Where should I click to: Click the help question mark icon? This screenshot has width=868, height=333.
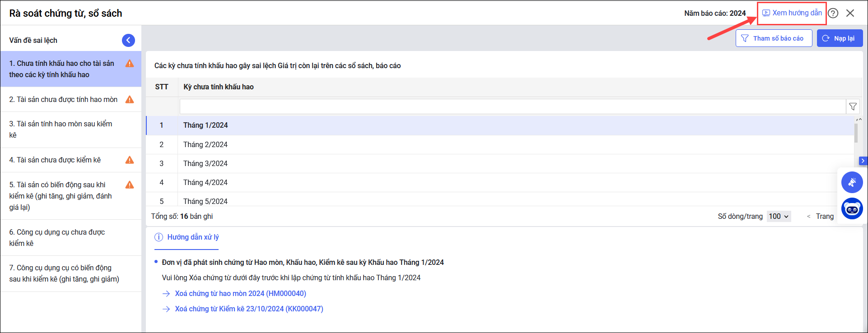click(x=833, y=13)
